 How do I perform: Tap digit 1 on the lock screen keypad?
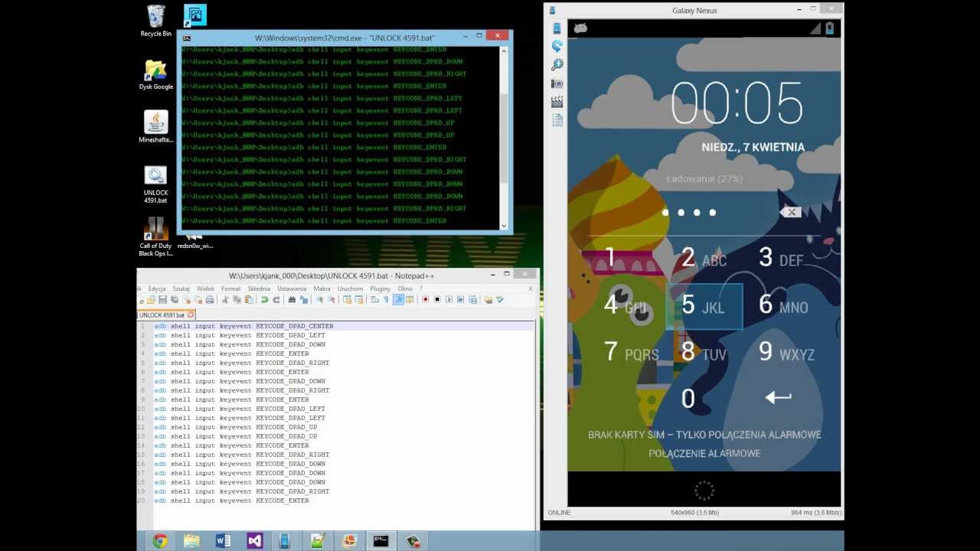[610, 258]
